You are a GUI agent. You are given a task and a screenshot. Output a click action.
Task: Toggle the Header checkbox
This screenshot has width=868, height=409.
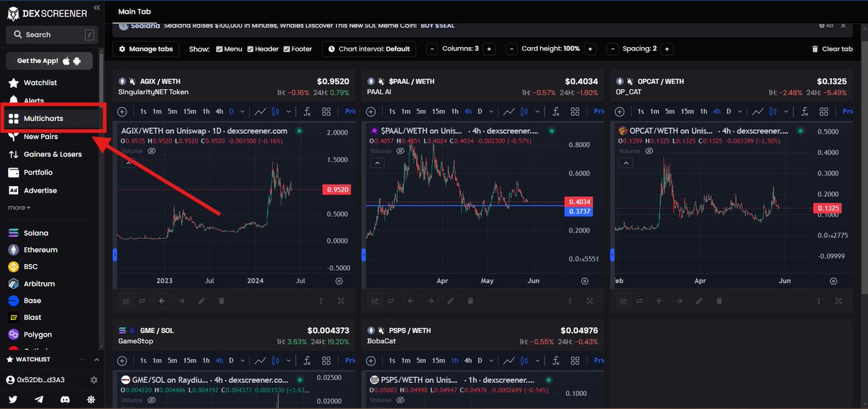point(250,49)
